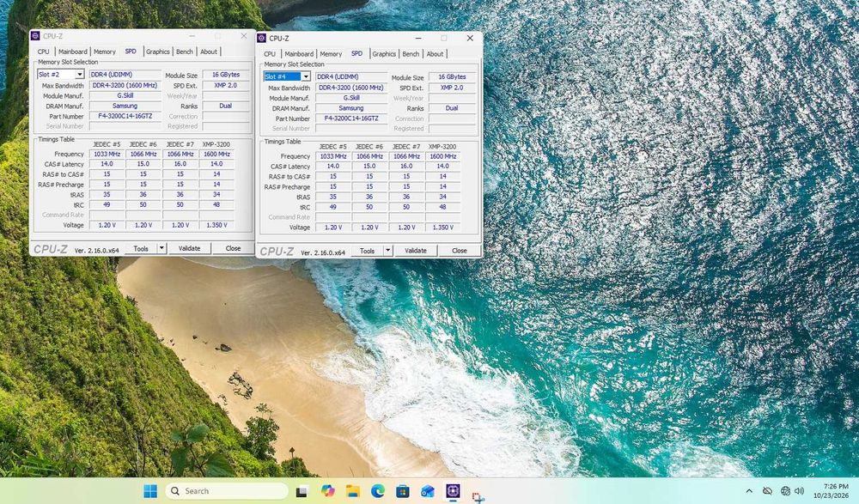The height and width of the screenshot is (504, 859).
Task: Open the Slot #2 memory slot dropdown
Action: [x=60, y=74]
